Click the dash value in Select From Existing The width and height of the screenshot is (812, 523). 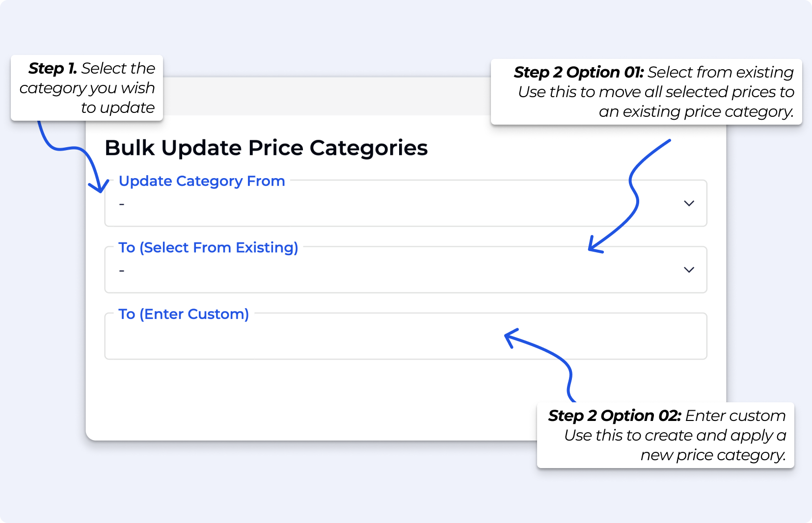tap(122, 270)
